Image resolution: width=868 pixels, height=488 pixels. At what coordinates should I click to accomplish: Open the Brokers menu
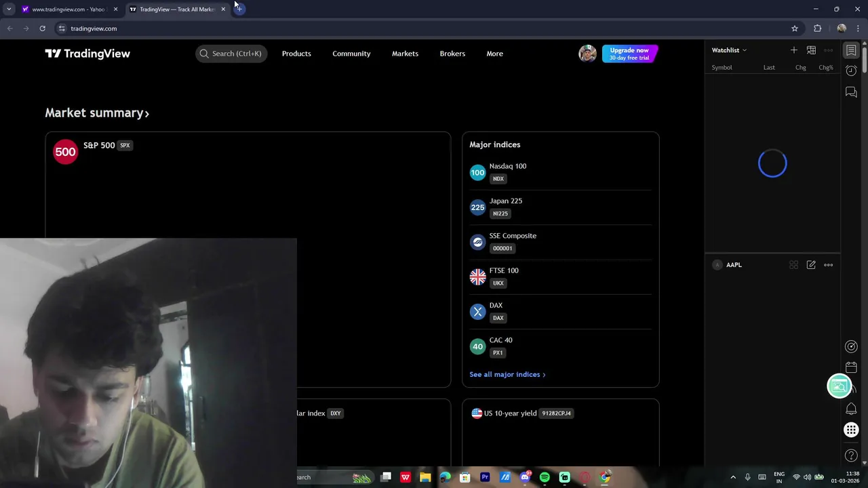click(x=452, y=54)
